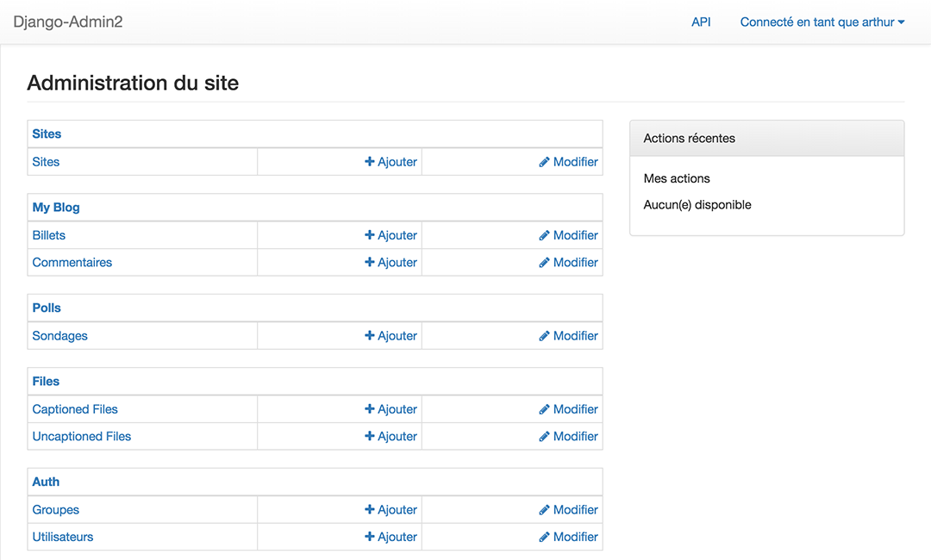This screenshot has height=560, width=931.
Task: Open the 'Connecté en tant que arthur' dropdown
Action: click(x=822, y=22)
